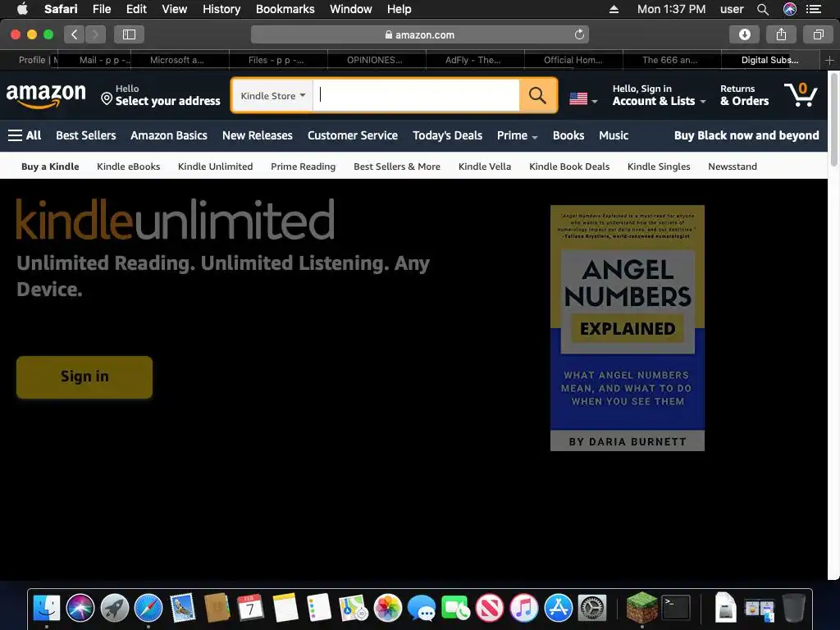Show the Safari tab overview
Screen dimensions: 840x630
coord(818,34)
